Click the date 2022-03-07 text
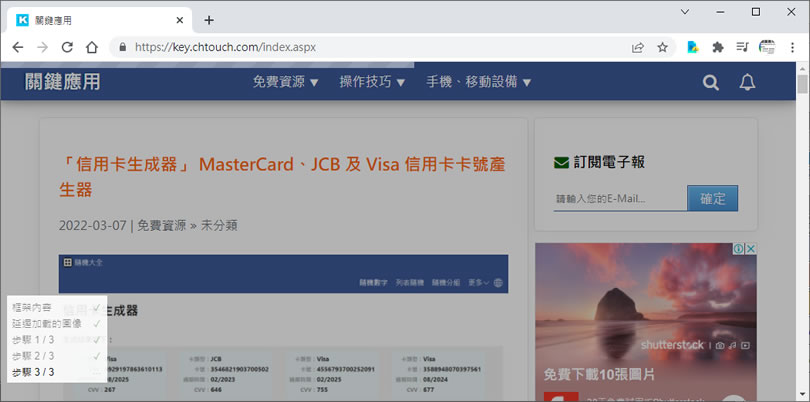This screenshot has height=402, width=810. (x=92, y=225)
